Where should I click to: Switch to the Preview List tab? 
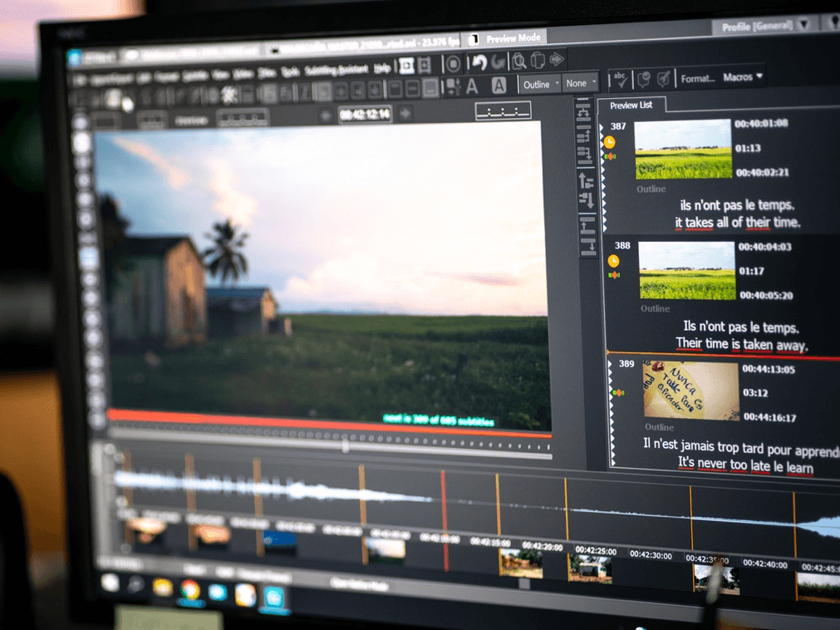tap(631, 105)
